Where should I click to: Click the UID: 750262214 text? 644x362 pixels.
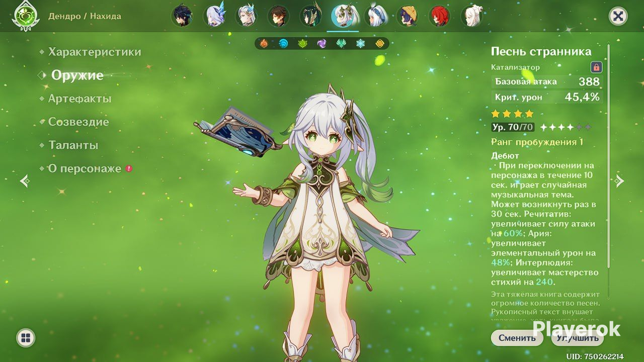pos(595,356)
